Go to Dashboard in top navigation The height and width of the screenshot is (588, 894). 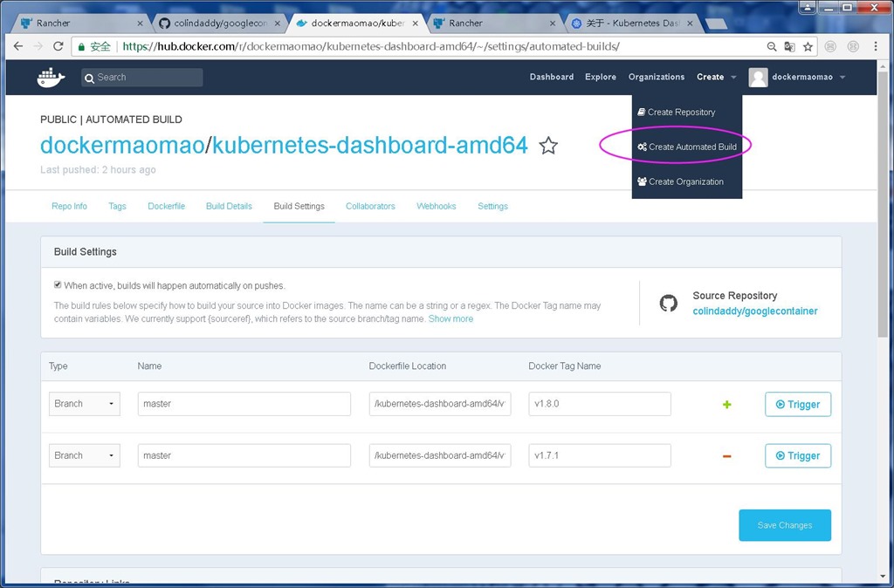552,77
